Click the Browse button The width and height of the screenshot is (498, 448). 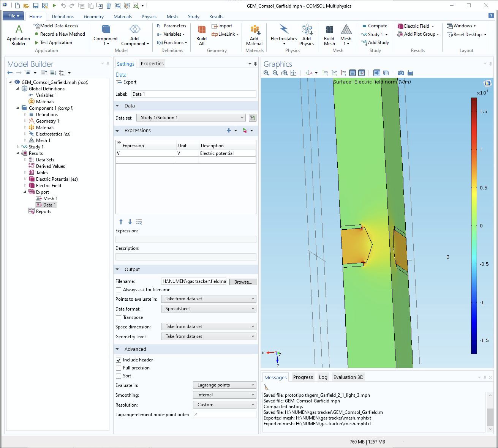click(x=243, y=282)
